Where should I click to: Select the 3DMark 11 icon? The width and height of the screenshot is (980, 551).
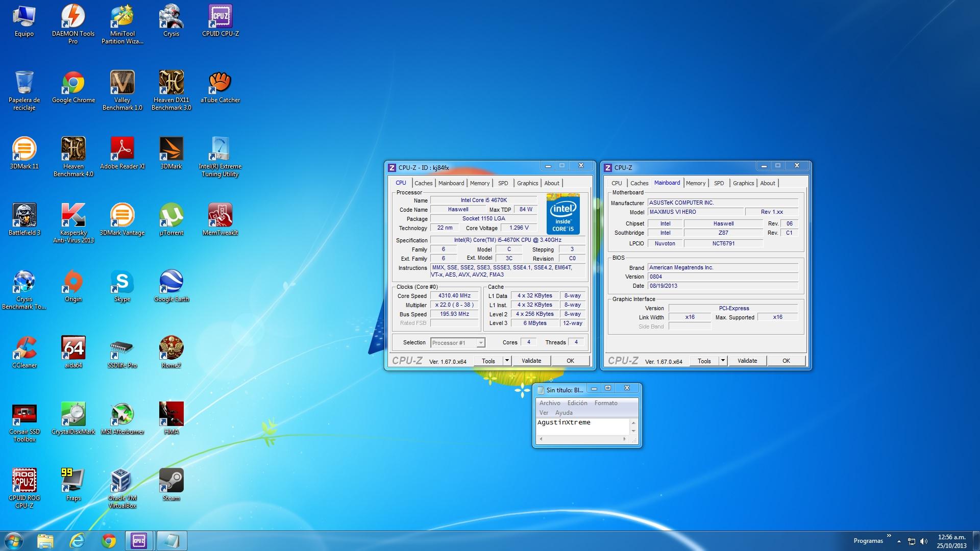tap(24, 154)
